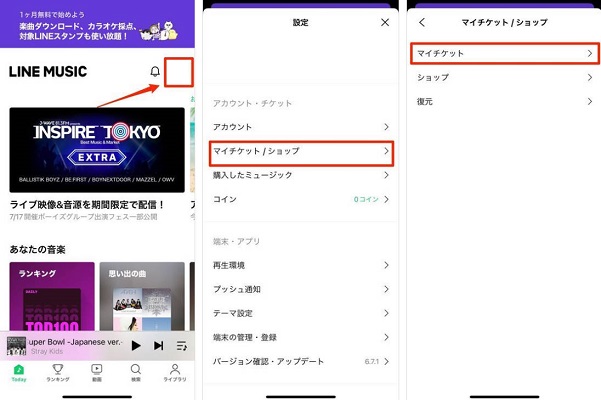
Task: Switch to the ライブラリ tab
Action: click(175, 373)
